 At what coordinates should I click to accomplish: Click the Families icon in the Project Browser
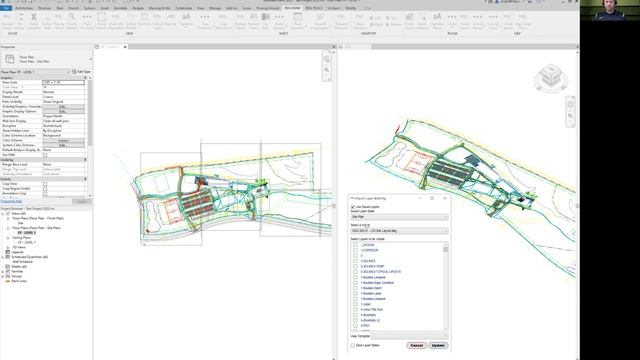[8, 271]
